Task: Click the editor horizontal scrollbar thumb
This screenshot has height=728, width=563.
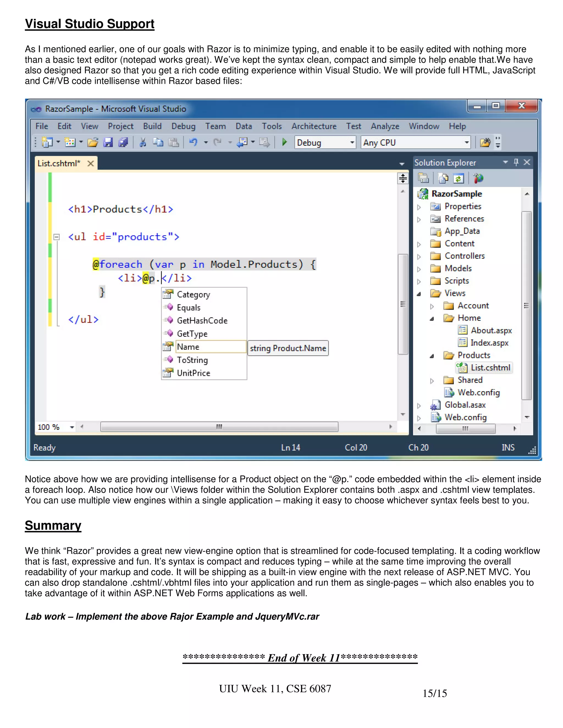Action: coord(219,427)
